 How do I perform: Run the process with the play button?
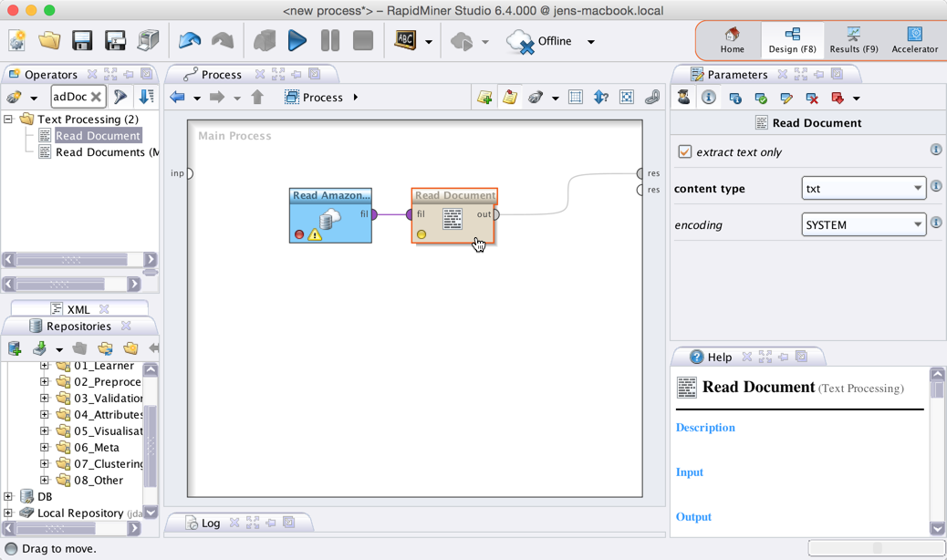[297, 41]
